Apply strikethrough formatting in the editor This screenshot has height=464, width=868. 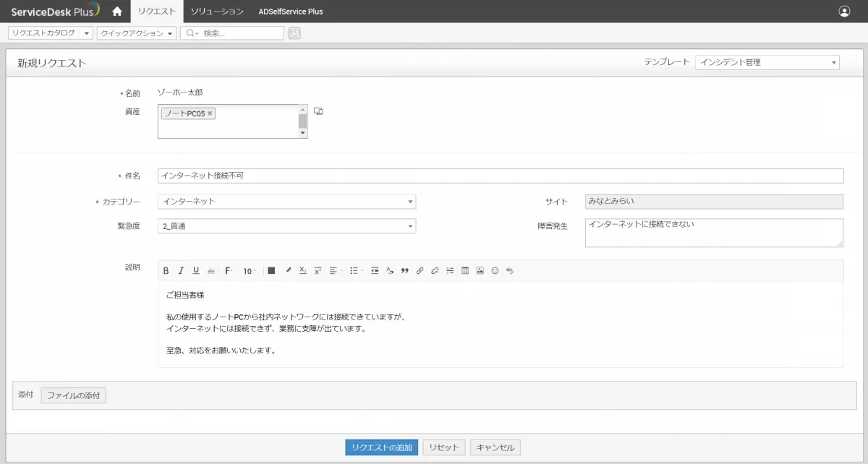coord(211,271)
